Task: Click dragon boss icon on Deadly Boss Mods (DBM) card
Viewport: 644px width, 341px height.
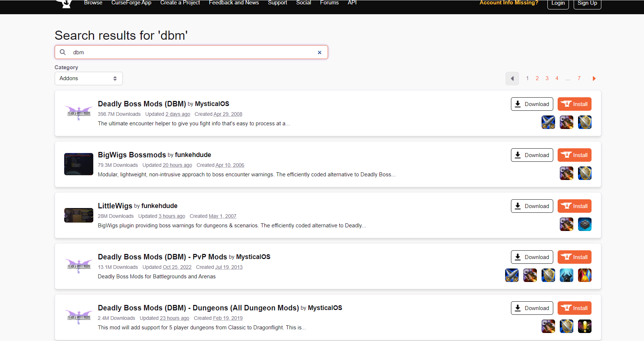Action: click(x=566, y=122)
